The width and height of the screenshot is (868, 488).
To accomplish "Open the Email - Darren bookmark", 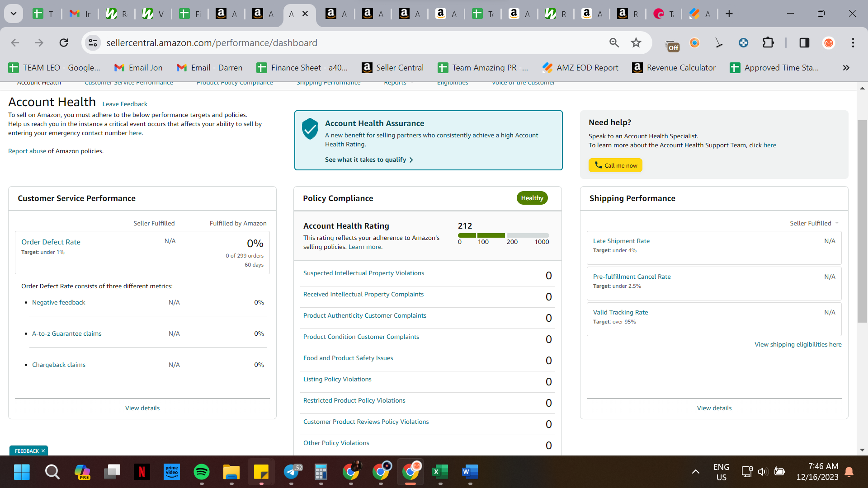I will (x=209, y=68).
